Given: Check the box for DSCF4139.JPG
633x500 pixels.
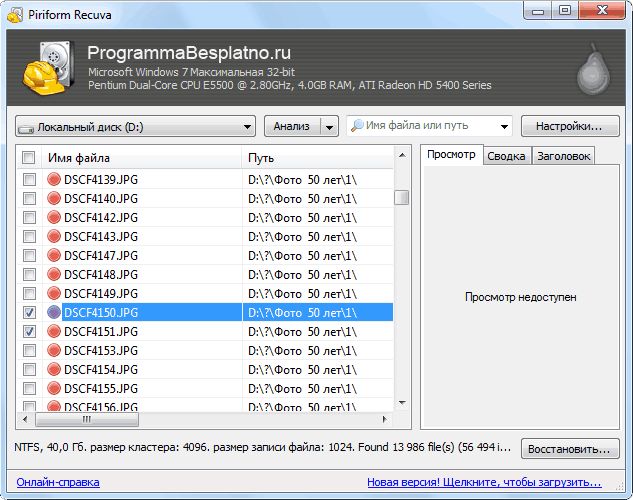Looking at the screenshot, I should (x=29, y=179).
